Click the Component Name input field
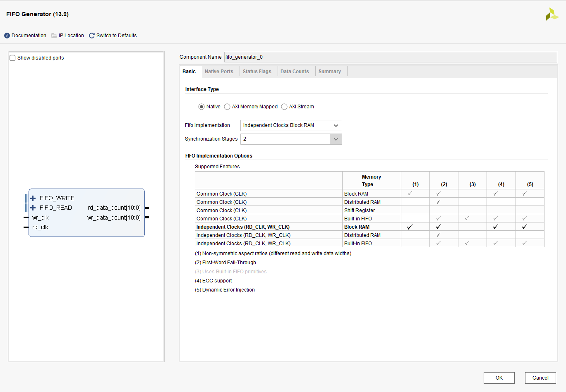This screenshot has width=566, height=392. click(390, 57)
